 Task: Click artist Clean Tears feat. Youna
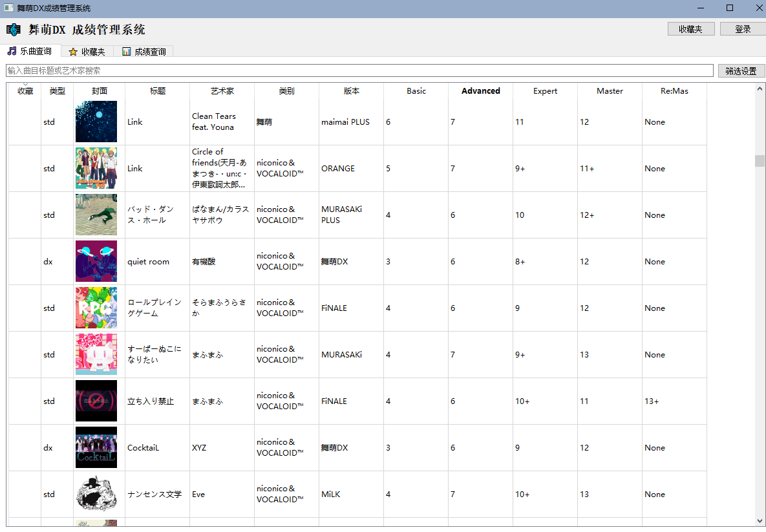coord(222,122)
